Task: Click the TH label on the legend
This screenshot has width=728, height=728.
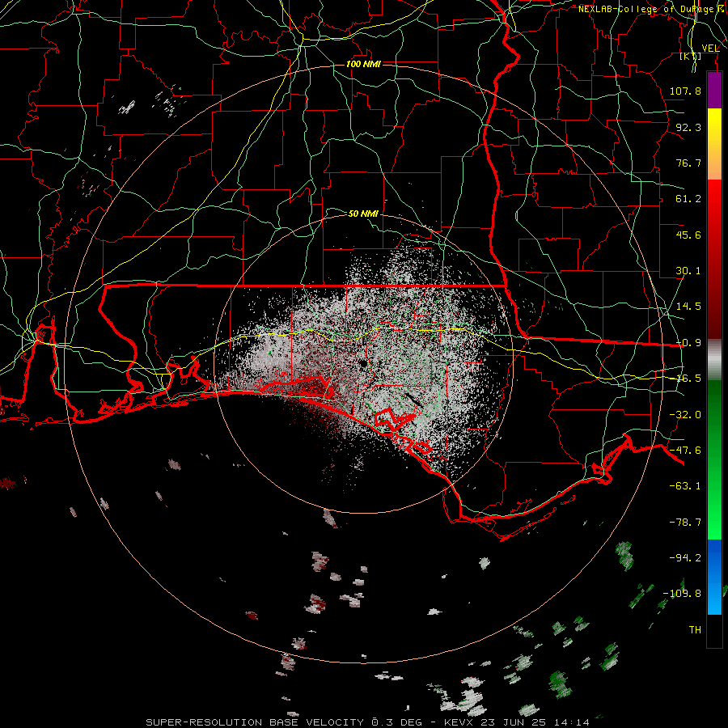Action: click(x=695, y=629)
